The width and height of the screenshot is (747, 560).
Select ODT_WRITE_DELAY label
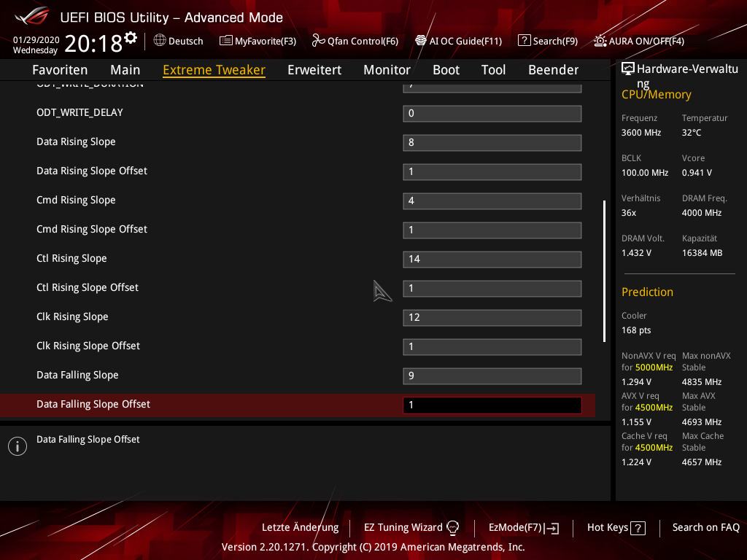[x=80, y=112]
